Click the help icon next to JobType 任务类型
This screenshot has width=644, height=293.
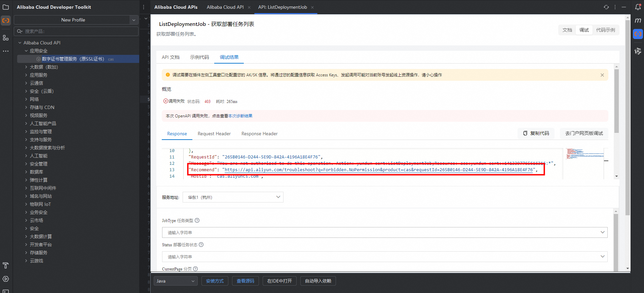(197, 220)
